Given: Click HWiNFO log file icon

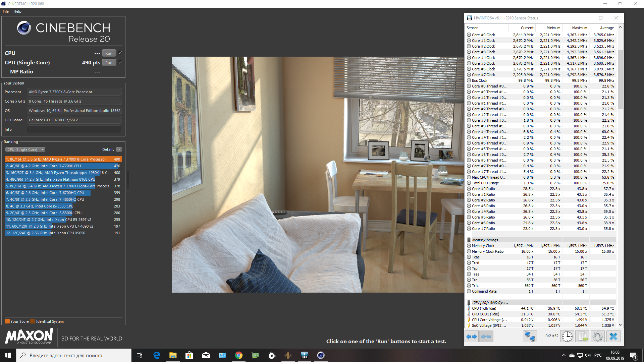Looking at the screenshot, I should click(582, 337).
